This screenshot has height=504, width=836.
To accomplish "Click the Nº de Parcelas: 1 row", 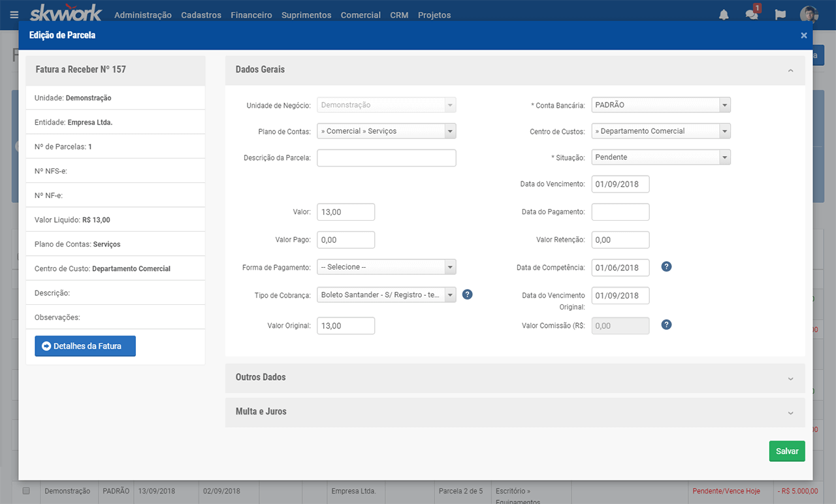I will coord(116,147).
